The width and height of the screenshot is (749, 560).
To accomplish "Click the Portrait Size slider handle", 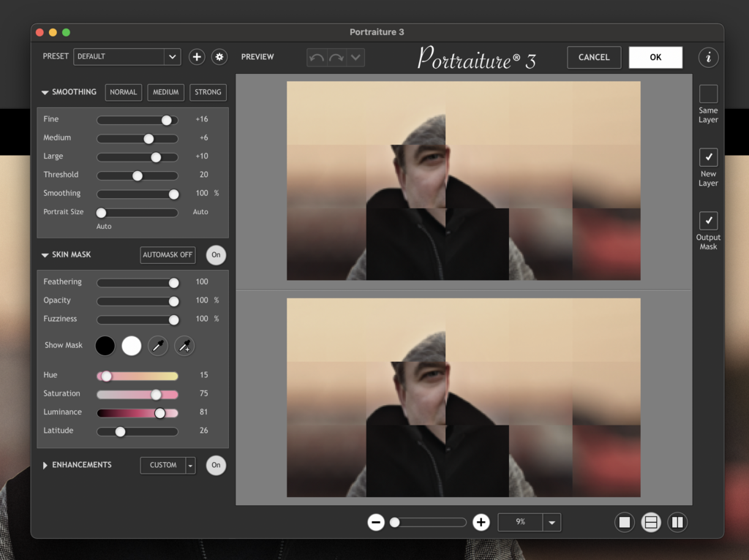I will 101,213.
